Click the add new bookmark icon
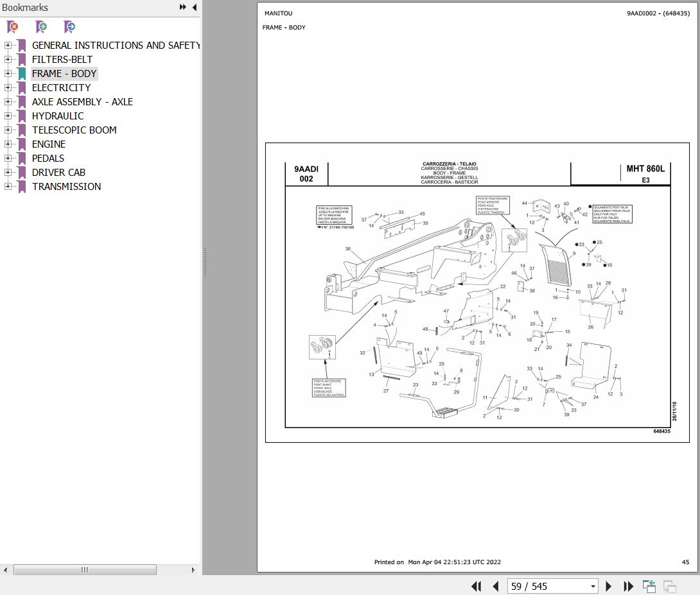This screenshot has height=595, width=700. pos(40,27)
